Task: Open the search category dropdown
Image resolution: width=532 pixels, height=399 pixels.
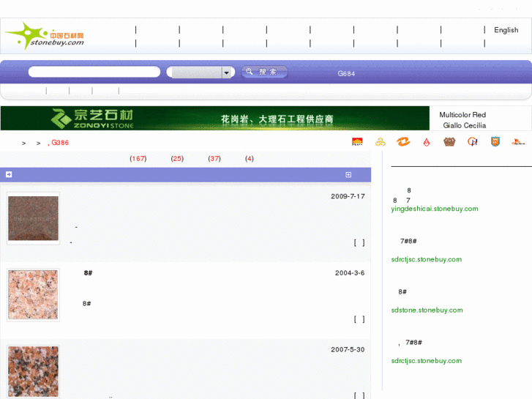Action: 227,72
